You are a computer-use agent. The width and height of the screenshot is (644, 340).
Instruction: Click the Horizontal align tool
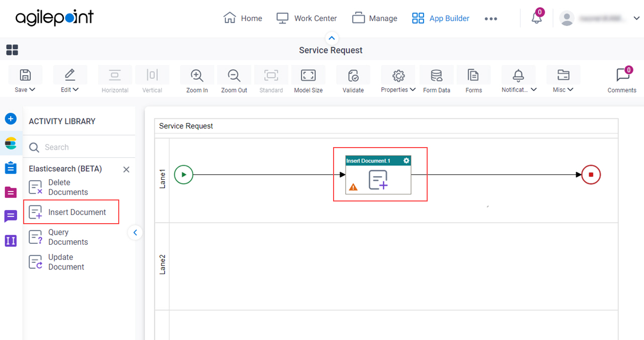coord(115,80)
